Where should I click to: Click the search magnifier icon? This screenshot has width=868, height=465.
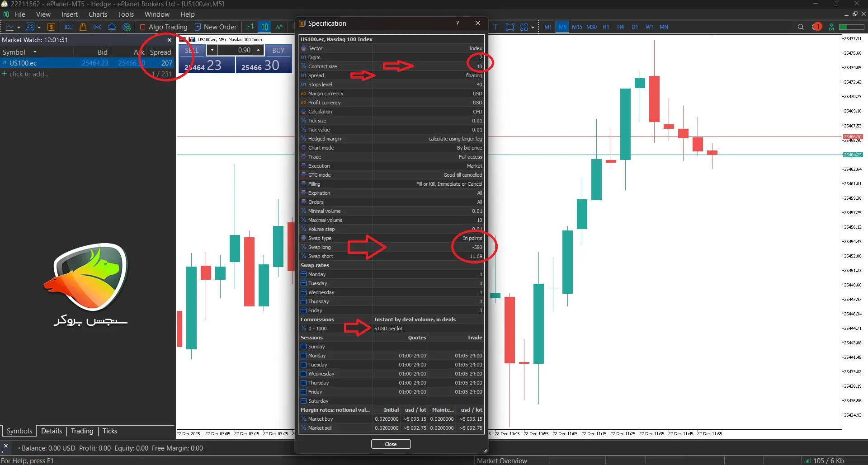click(801, 27)
